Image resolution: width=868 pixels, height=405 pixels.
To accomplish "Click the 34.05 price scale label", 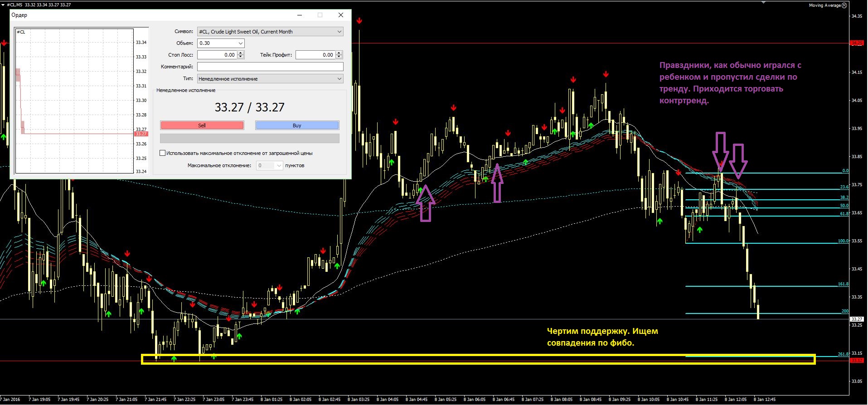I will [x=857, y=101].
